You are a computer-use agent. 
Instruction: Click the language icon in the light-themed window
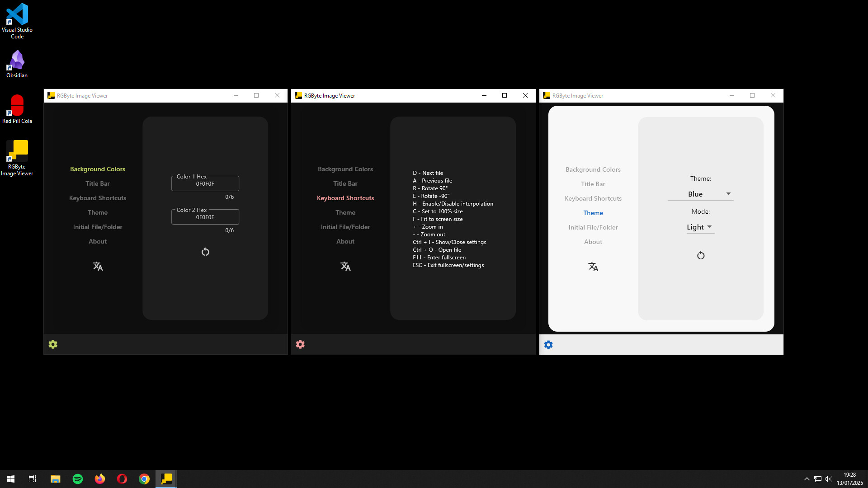click(x=593, y=267)
